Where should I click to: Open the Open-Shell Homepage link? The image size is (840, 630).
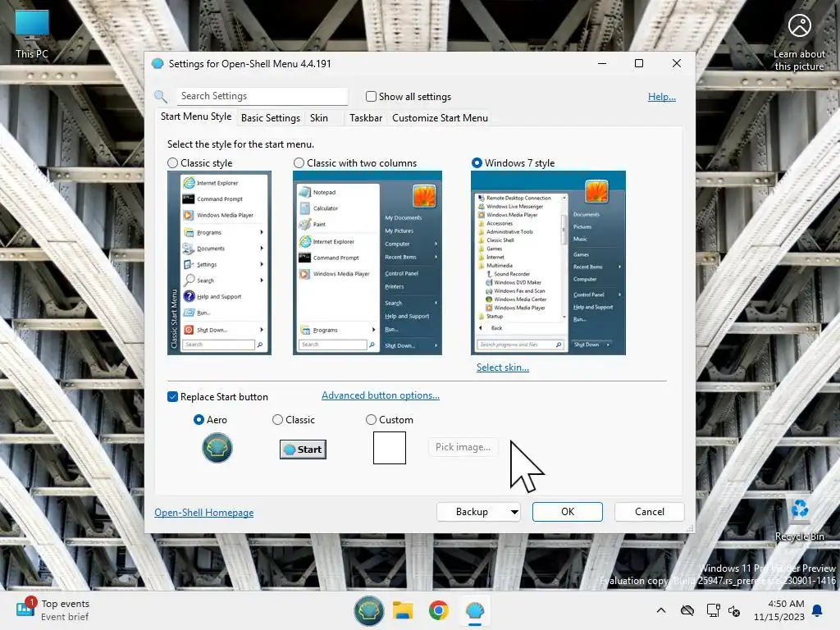click(x=204, y=513)
